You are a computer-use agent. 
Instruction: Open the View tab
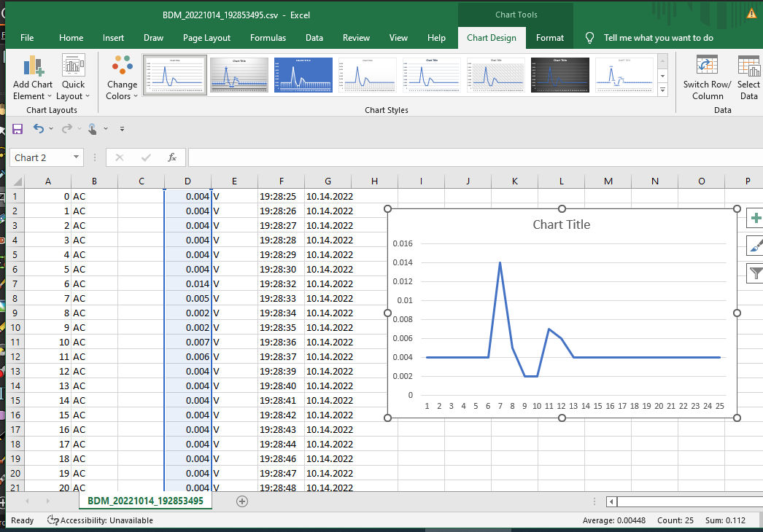(x=398, y=38)
